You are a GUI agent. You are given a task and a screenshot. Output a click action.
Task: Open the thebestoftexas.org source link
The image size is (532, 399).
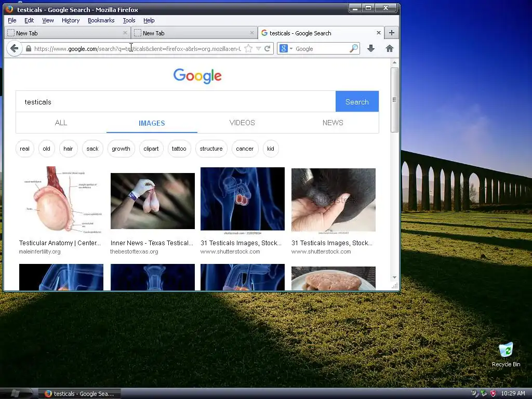click(135, 252)
